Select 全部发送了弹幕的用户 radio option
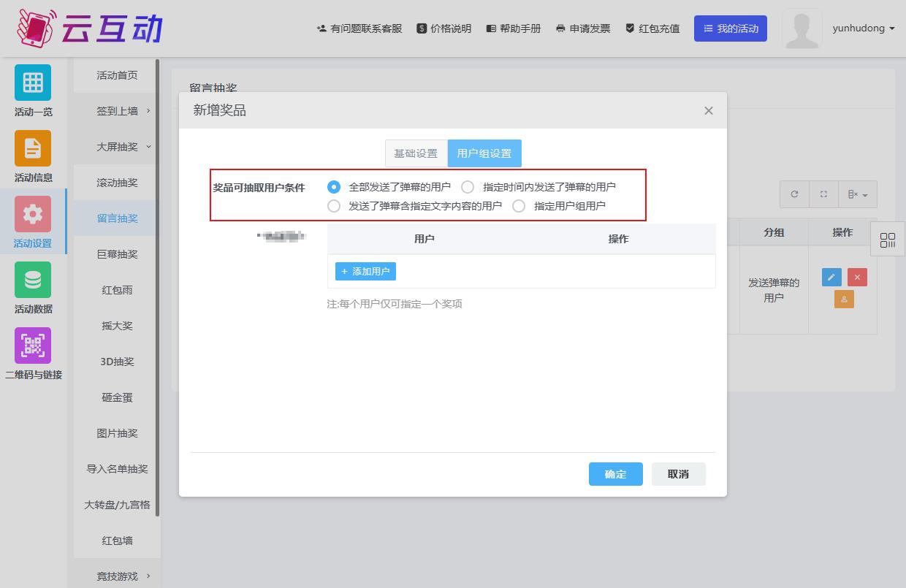Image resolution: width=906 pixels, height=588 pixels. pyautogui.click(x=334, y=187)
